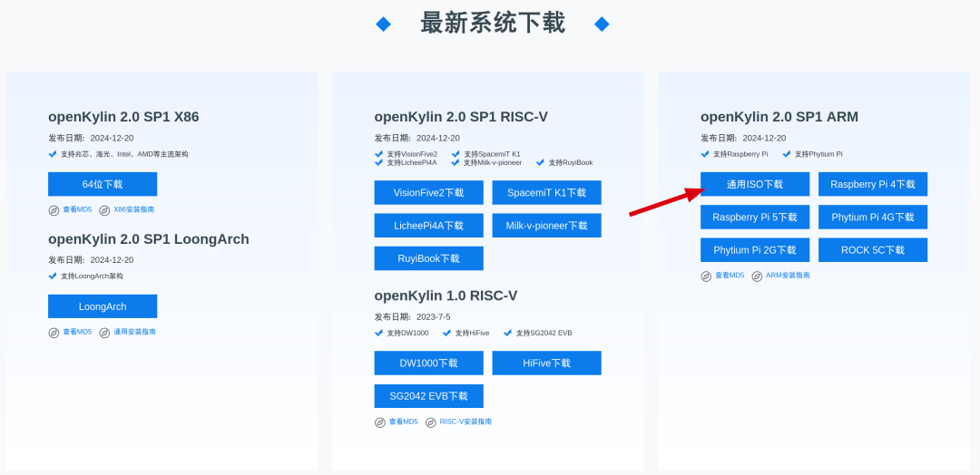Click the 最新系统下载 page title
980x475 pixels.
coord(493,23)
